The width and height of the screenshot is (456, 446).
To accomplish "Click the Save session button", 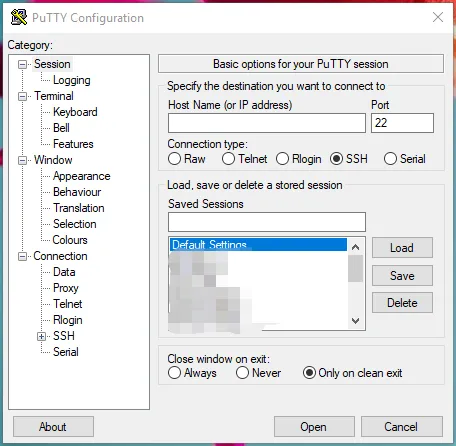I will [x=402, y=275].
